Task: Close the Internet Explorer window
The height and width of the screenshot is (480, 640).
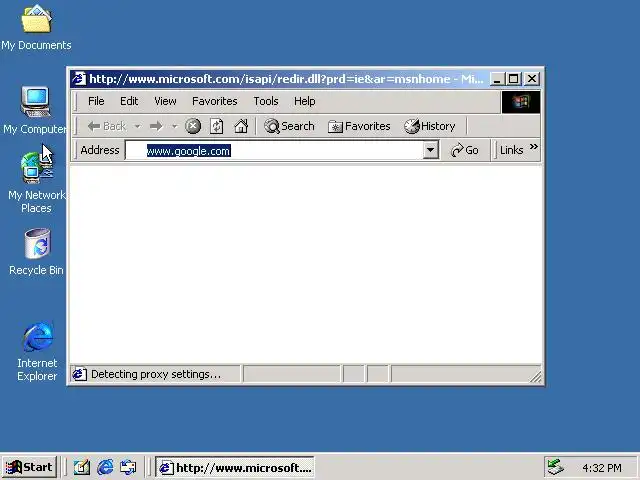Action: click(532, 78)
